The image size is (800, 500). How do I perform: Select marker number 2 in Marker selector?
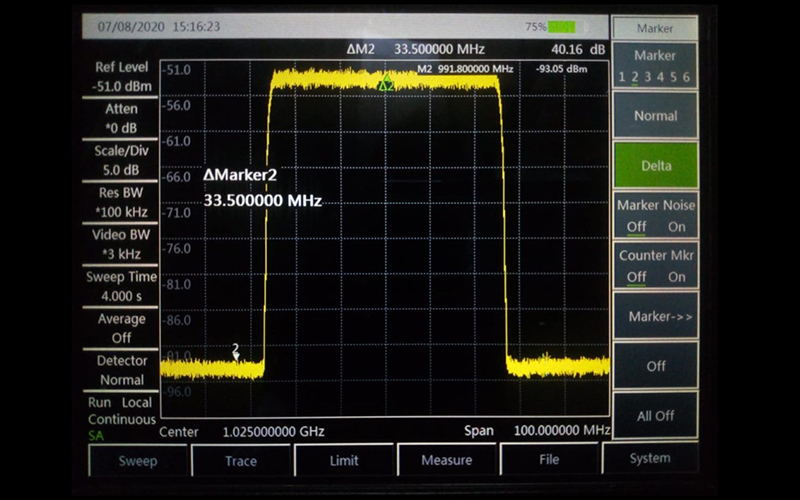coord(635,78)
